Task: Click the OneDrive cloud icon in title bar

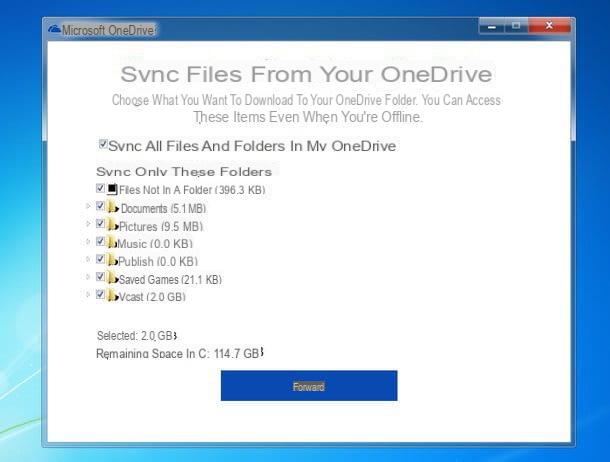Action: (54, 29)
